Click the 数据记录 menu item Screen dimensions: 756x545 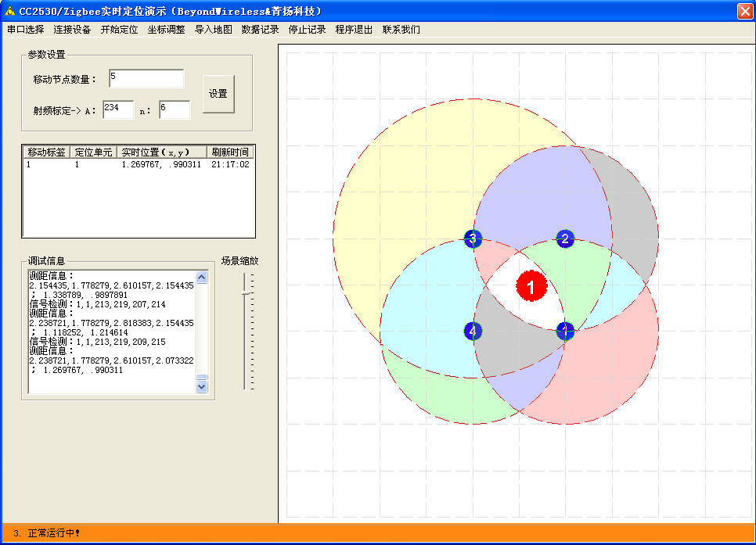click(261, 30)
